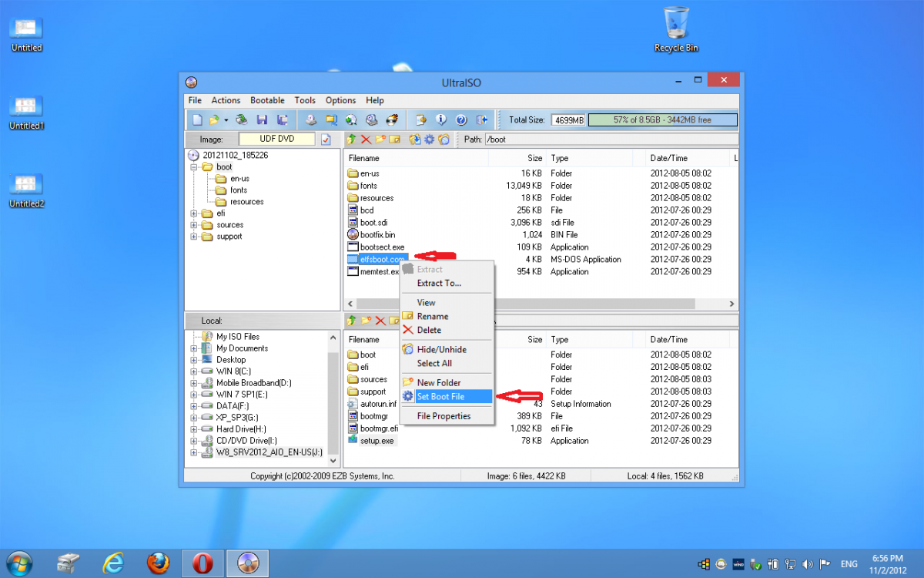This screenshot has width=924, height=578.
Task: Click the Hide folder-globe icon in image toolbar
Action: [x=444, y=139]
